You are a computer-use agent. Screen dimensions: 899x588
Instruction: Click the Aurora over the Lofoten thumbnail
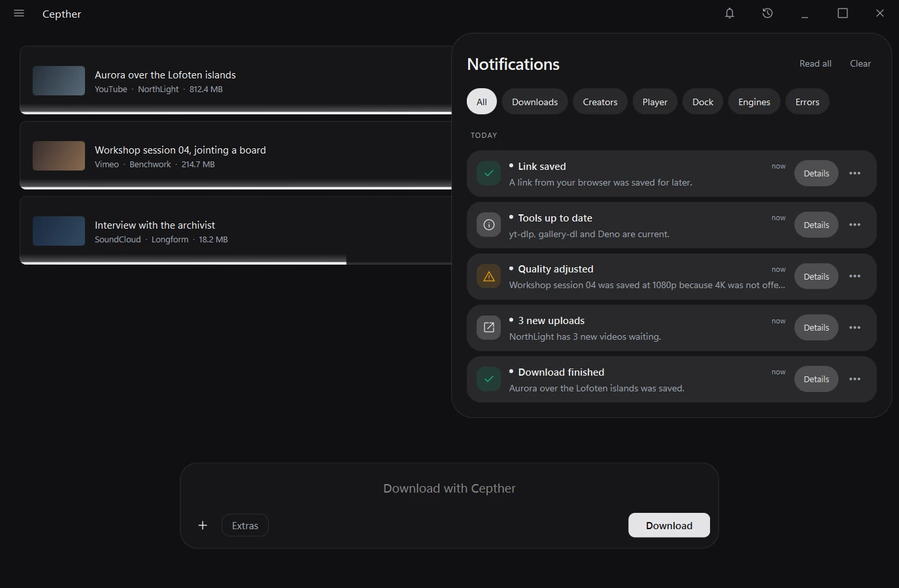(59, 80)
